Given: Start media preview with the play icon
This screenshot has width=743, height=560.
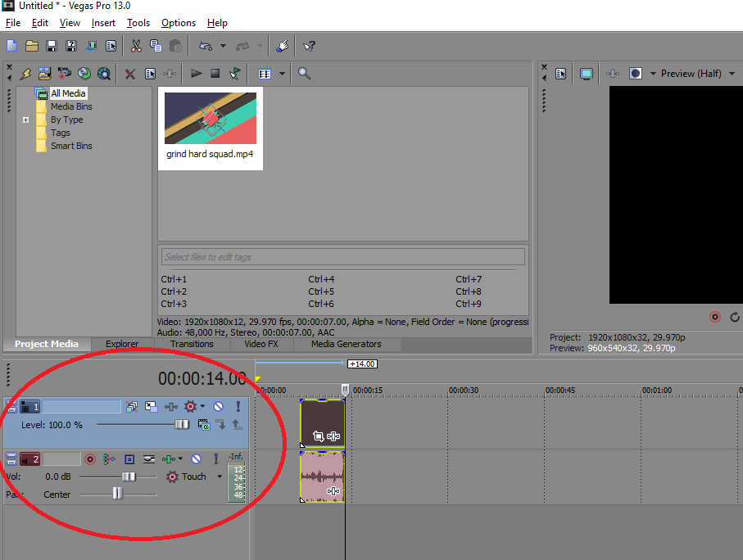Looking at the screenshot, I should [x=195, y=74].
